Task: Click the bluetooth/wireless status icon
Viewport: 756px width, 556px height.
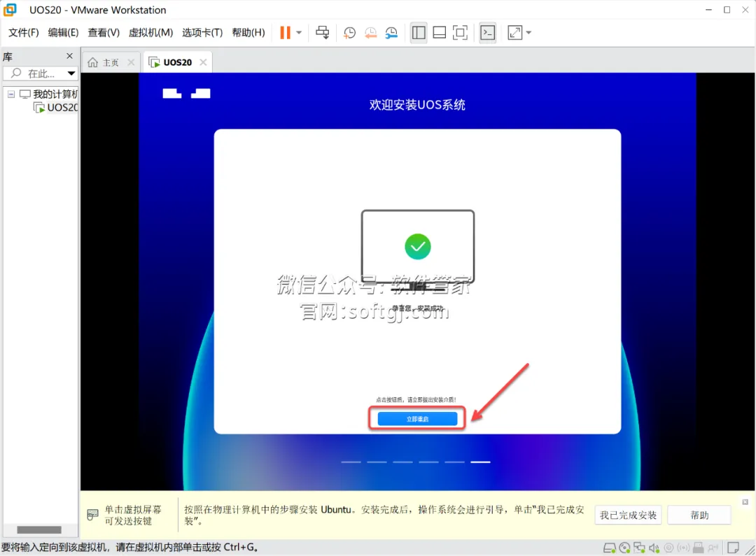Action: (683, 548)
